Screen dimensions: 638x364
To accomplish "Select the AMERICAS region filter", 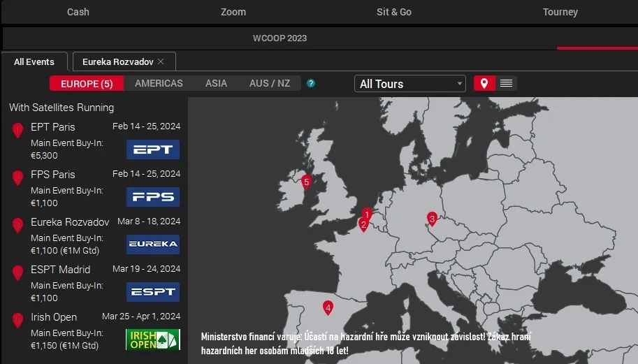I will [159, 83].
